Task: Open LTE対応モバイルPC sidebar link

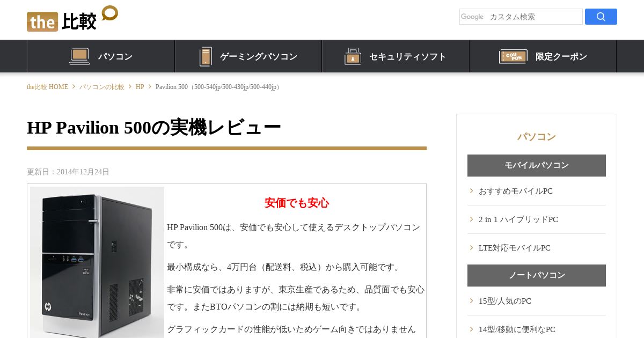Action: click(515, 248)
